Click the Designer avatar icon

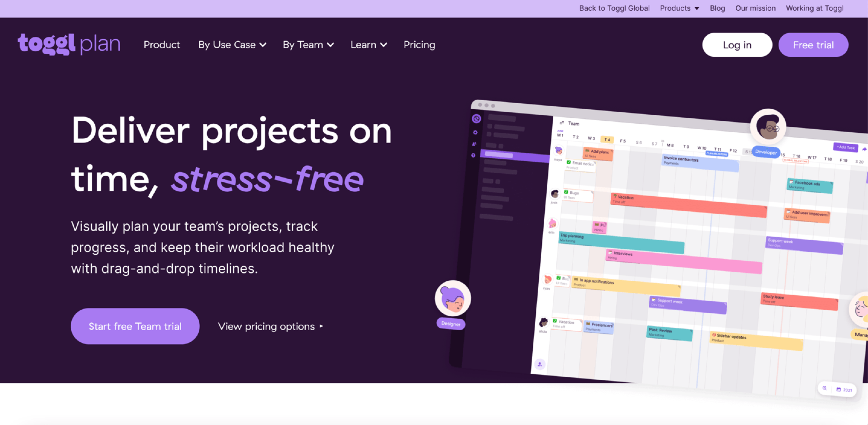click(453, 299)
